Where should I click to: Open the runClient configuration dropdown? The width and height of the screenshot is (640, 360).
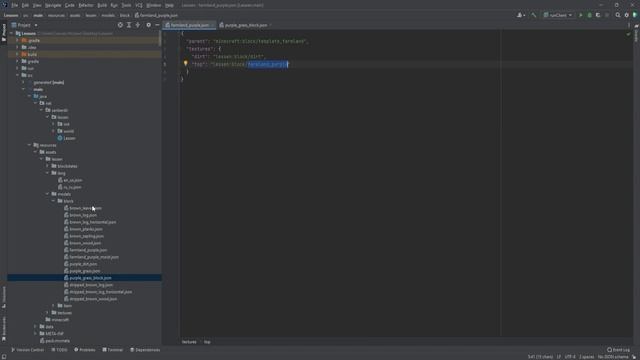tap(558, 15)
